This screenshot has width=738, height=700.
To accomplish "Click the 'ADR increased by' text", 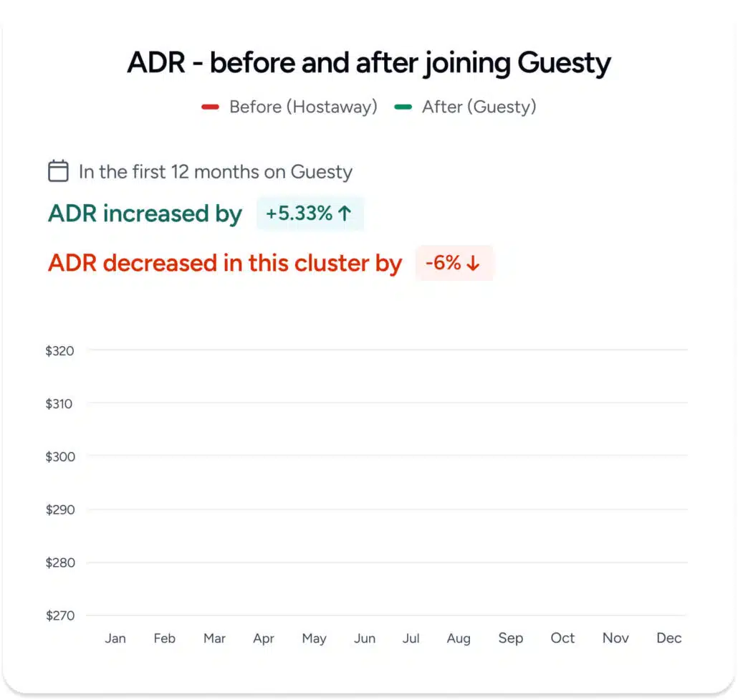I will (x=145, y=214).
